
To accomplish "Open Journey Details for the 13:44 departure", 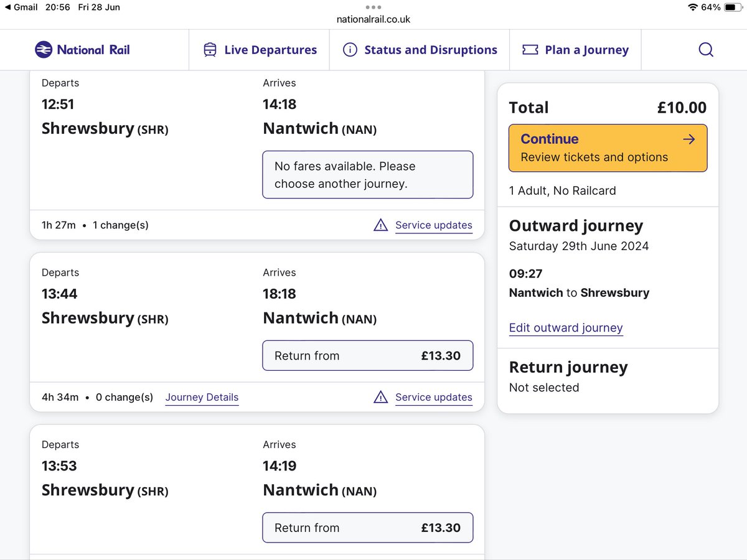I will coord(202,397).
